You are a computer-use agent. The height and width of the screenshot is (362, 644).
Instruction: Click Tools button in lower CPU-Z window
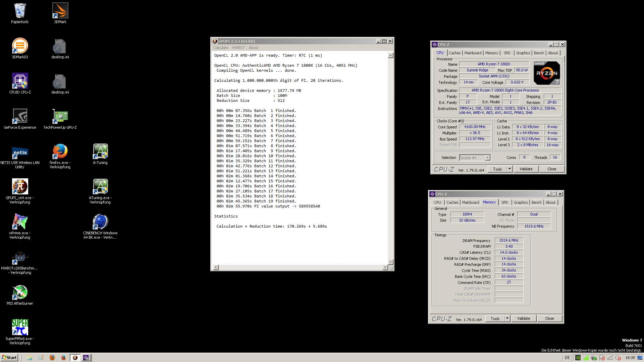pyautogui.click(x=495, y=318)
